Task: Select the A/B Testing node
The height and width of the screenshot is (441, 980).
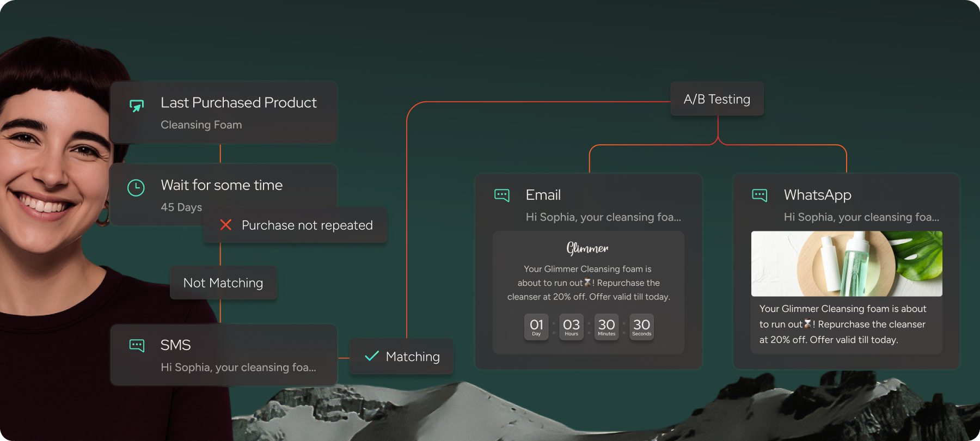Action: point(717,99)
